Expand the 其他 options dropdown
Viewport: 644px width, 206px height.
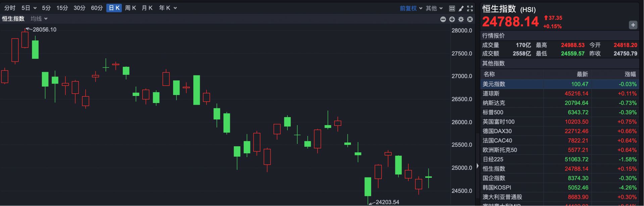point(434,8)
